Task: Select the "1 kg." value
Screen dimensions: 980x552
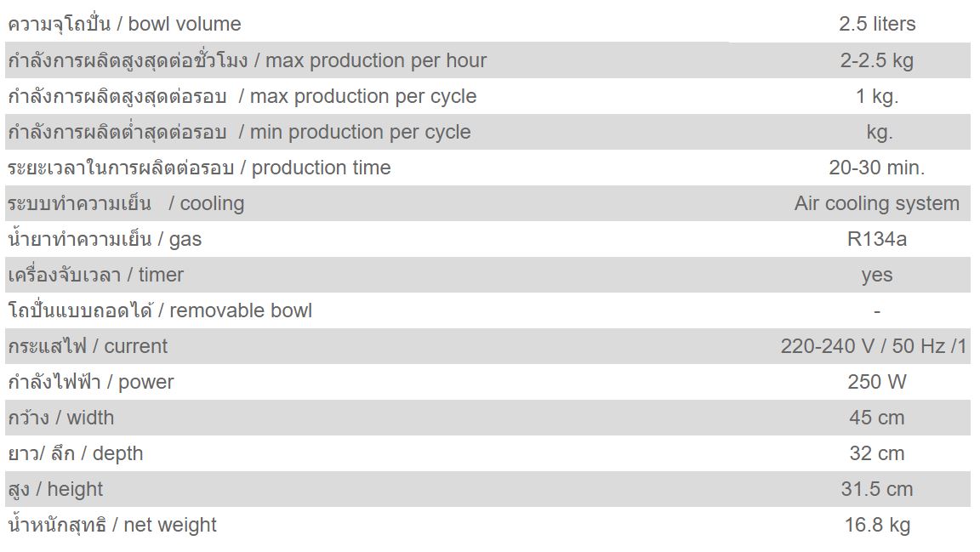Action: 877,96
